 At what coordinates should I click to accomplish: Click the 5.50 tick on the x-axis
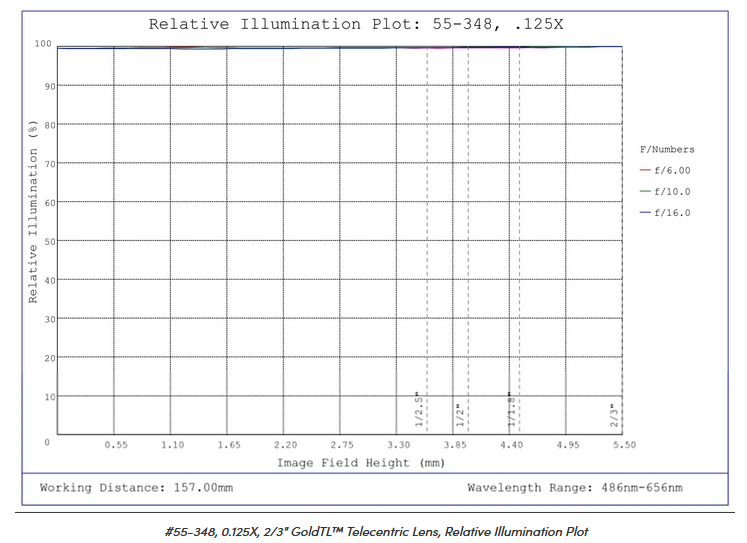pyautogui.click(x=623, y=445)
